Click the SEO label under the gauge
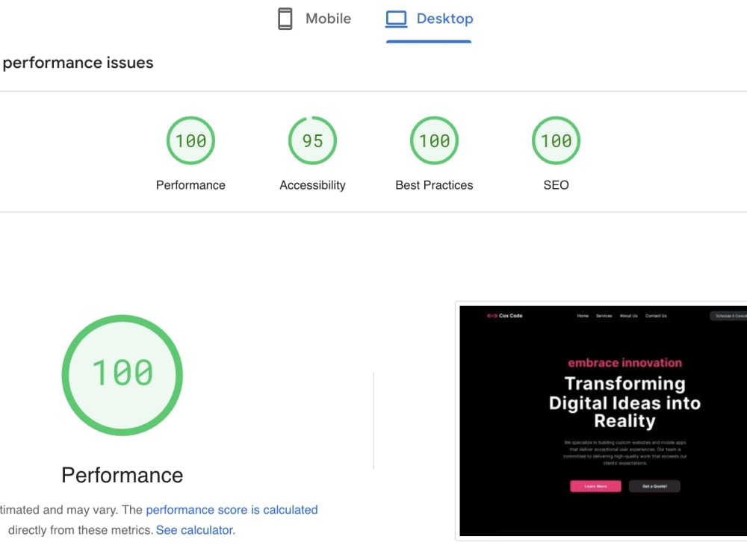Image resolution: width=747 pixels, height=560 pixels. pyautogui.click(x=556, y=185)
